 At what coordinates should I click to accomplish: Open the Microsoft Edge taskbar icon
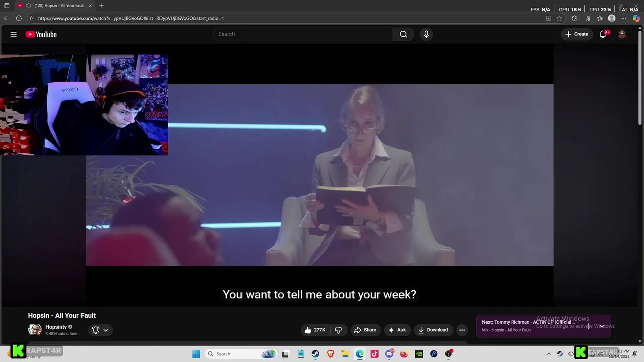coord(360,354)
